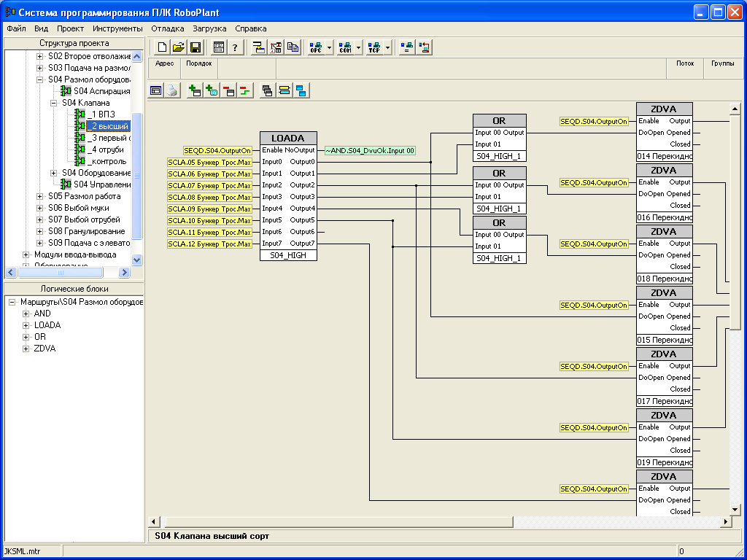This screenshot has width=747, height=560.
Task: Expand the LOADA node in logic blocks
Action: tap(26, 325)
